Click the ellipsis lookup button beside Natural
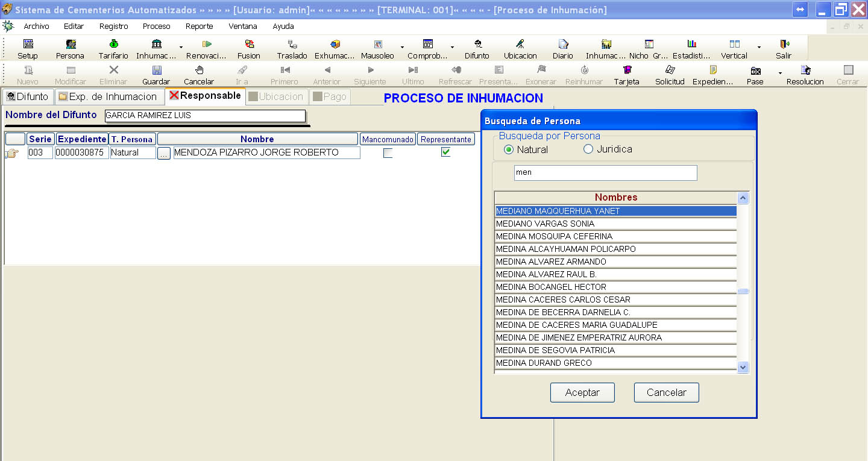Screen dimensions: 868x461 [x=164, y=153]
